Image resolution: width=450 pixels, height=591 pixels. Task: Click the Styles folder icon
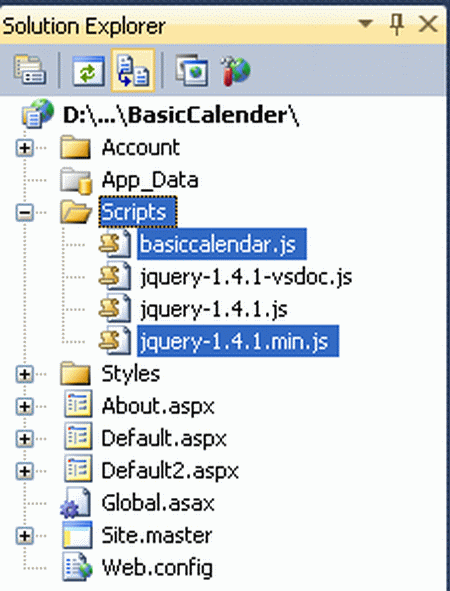(x=75, y=374)
